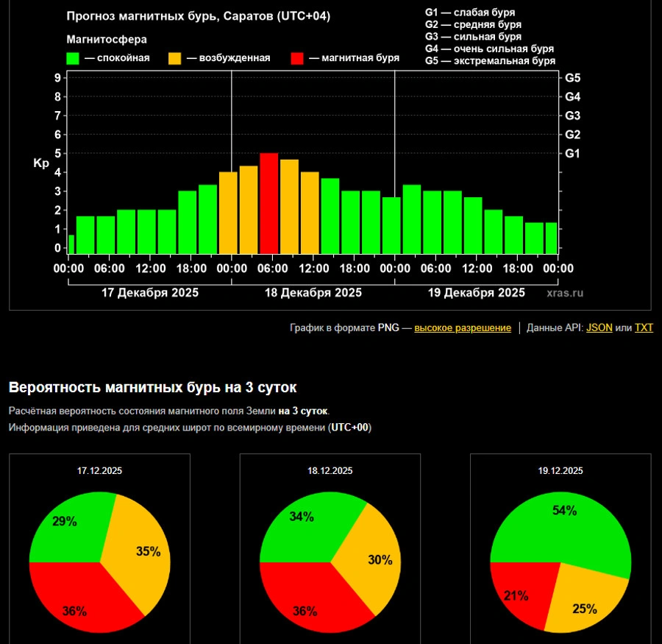Click the first yellow bar at 00:00 on 18 December
This screenshot has height=644, width=662.
228,213
